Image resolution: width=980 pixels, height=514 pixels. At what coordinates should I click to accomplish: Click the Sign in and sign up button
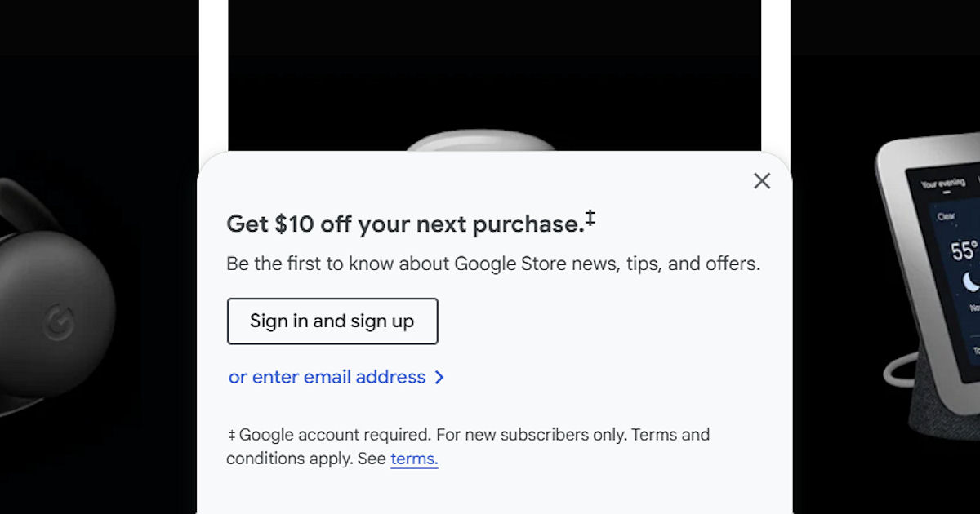pyautogui.click(x=332, y=321)
